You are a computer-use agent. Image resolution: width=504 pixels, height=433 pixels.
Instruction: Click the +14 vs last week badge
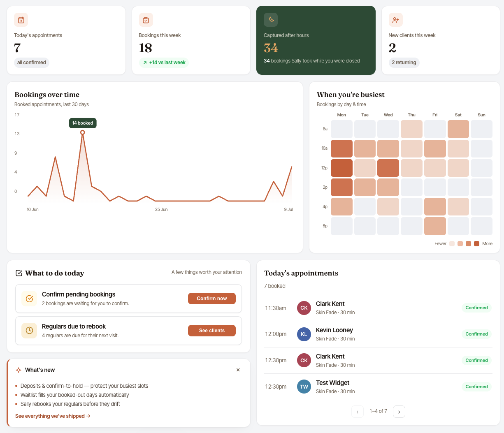point(164,63)
